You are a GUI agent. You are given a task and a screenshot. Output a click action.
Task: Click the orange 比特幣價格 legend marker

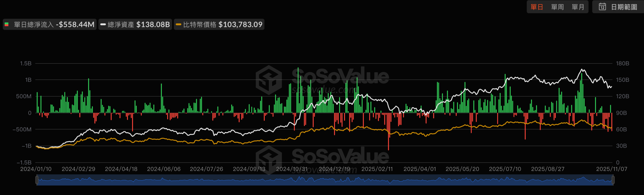pyautogui.click(x=178, y=24)
